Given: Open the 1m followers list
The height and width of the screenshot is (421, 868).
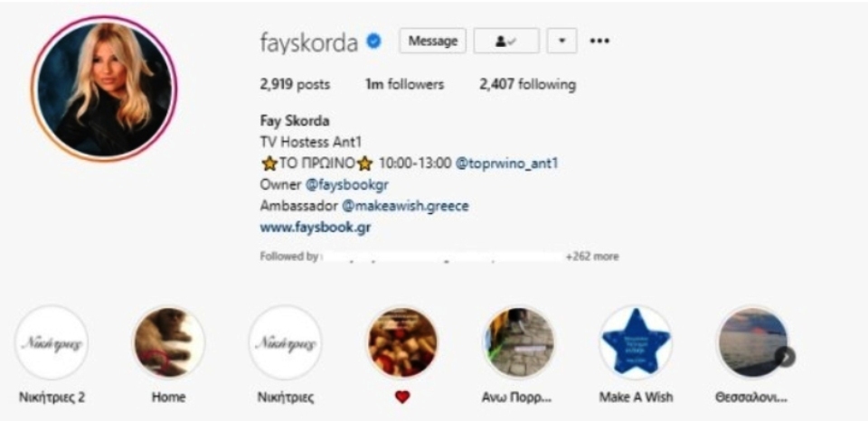Looking at the screenshot, I should [404, 85].
